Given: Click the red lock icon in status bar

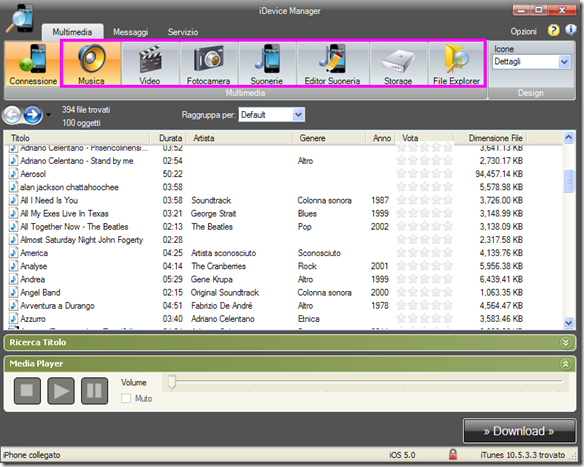Looking at the screenshot, I should coord(453,455).
